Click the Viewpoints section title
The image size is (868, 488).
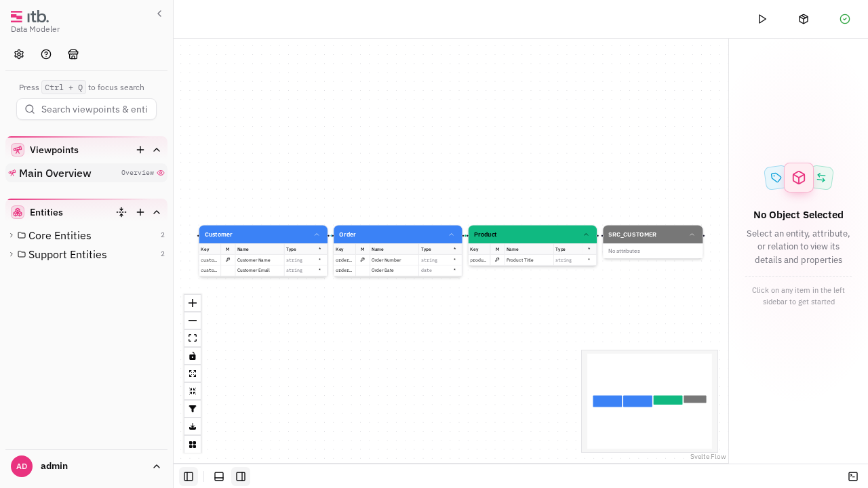tap(54, 150)
